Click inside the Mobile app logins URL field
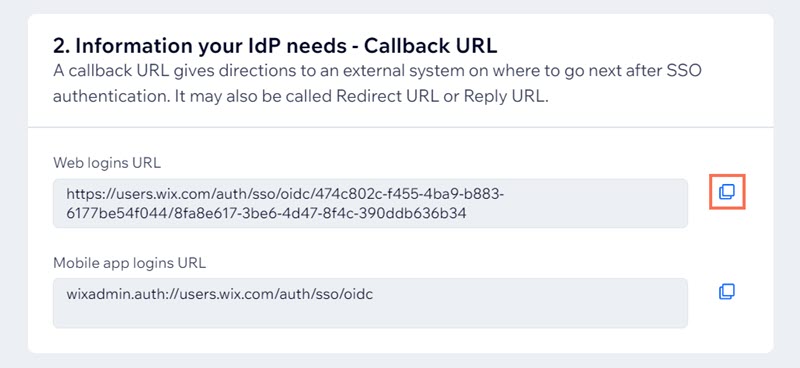This screenshot has width=800, height=368. [x=370, y=303]
